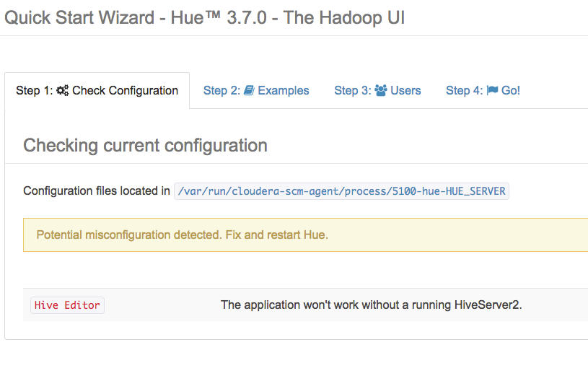Click the flag icon next to Go!

[x=492, y=91]
